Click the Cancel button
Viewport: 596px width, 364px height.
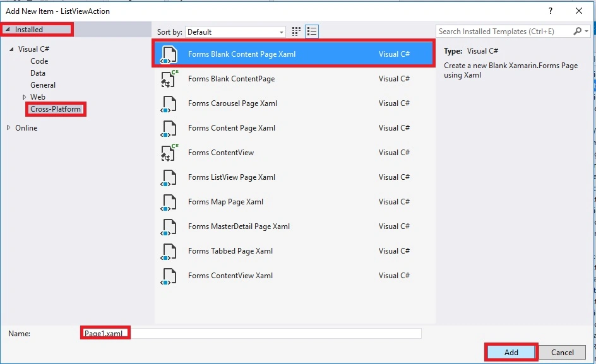tap(562, 352)
